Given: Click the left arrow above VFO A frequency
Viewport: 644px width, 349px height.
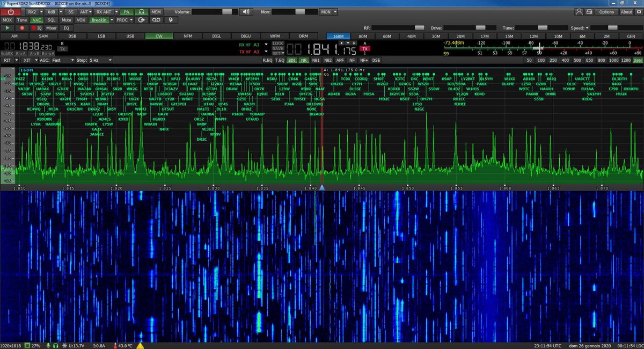Looking at the screenshot, I should point(342,43).
